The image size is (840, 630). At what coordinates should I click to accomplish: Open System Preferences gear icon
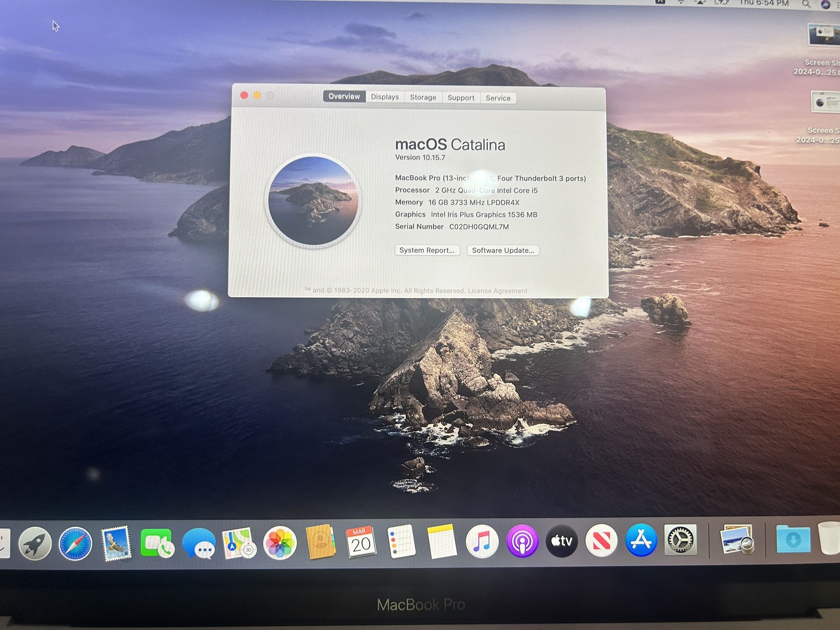680,540
